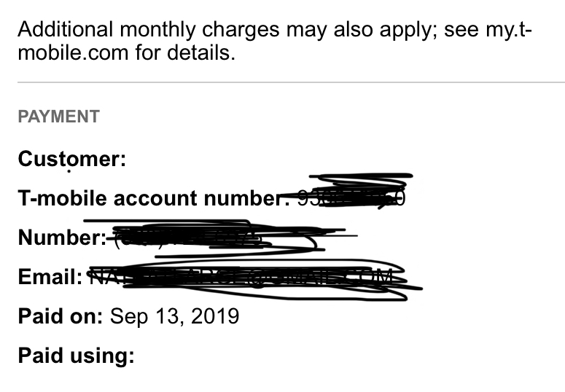Click the Sep 13, 2019 payment date
The width and height of the screenshot is (565, 392).
(x=174, y=316)
